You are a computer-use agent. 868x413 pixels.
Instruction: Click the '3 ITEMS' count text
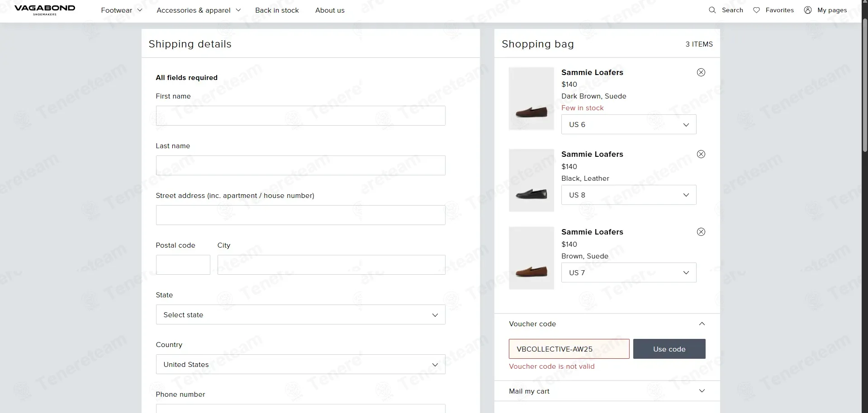point(699,44)
